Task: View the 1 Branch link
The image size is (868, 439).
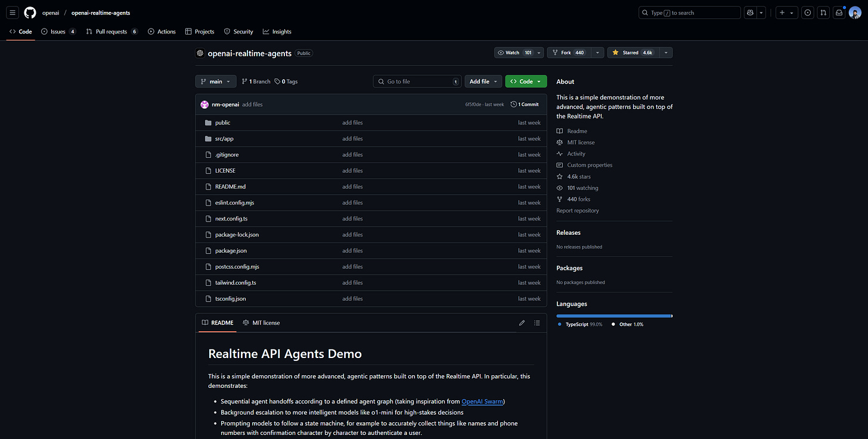Action: click(256, 82)
